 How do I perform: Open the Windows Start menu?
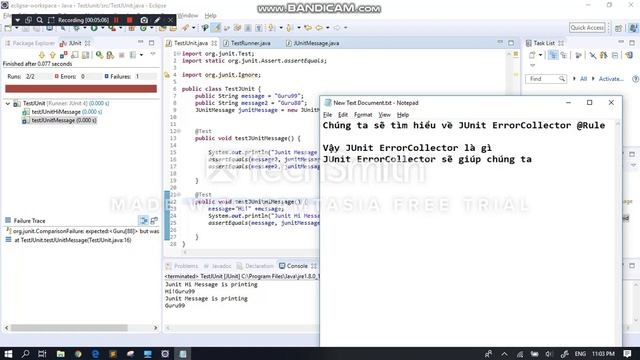[x=8, y=353]
